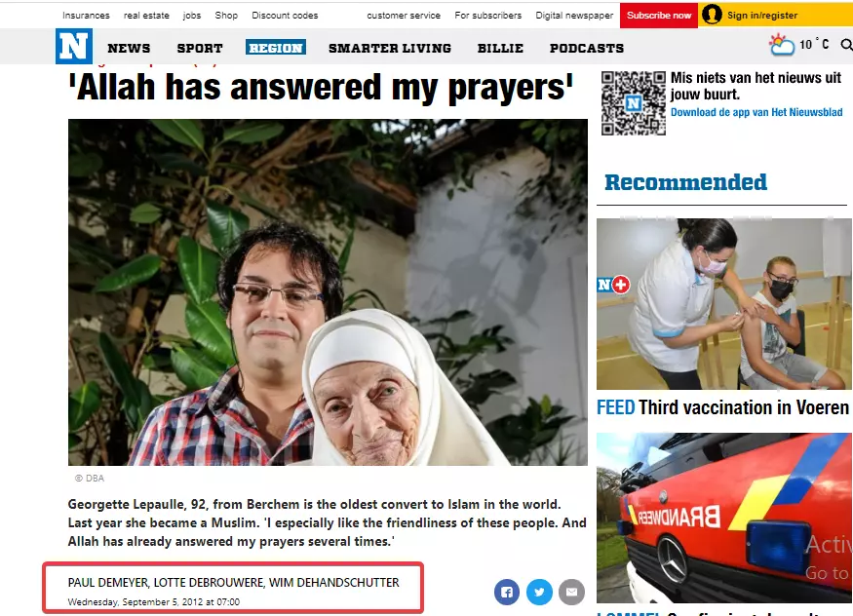The height and width of the screenshot is (616, 853).
Task: Click Sign in/register
Action: tap(762, 16)
